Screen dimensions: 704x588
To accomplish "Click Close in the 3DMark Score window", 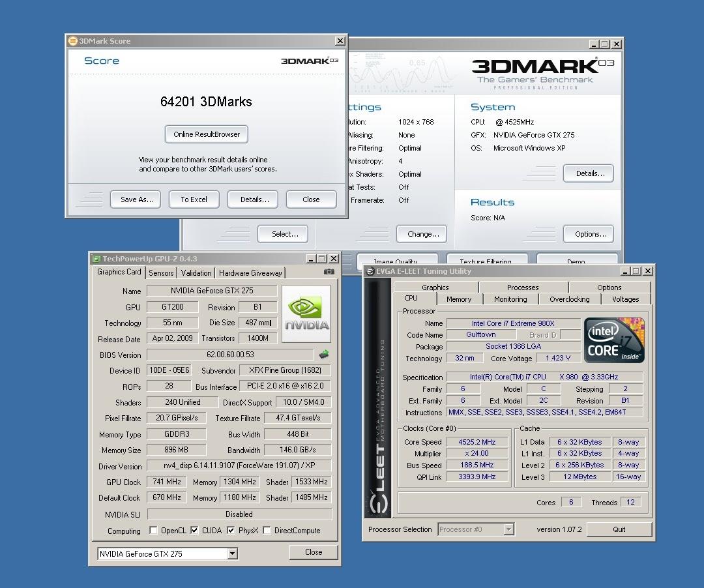I will tap(311, 199).
